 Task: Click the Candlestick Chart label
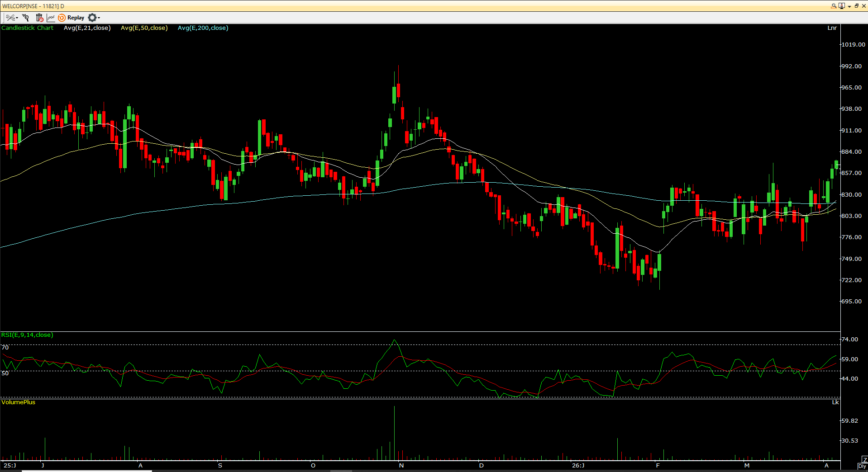pyautogui.click(x=27, y=28)
